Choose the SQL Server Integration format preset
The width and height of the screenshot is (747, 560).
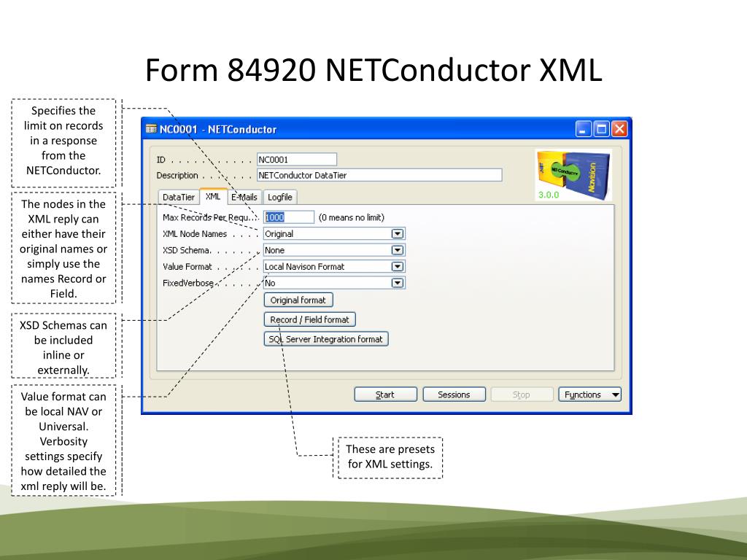click(326, 339)
